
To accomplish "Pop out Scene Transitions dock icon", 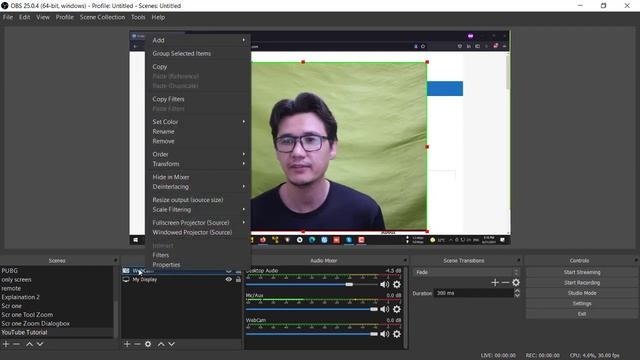I will click(518, 260).
